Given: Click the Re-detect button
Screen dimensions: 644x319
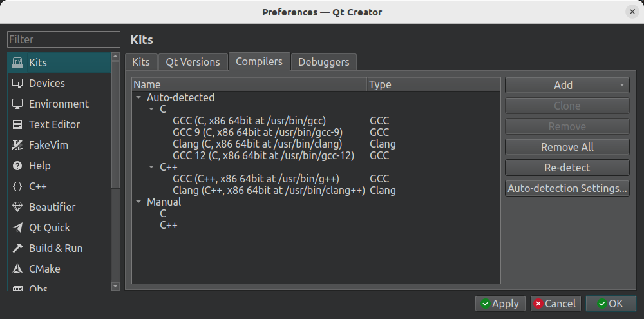Looking at the screenshot, I should [x=567, y=168].
